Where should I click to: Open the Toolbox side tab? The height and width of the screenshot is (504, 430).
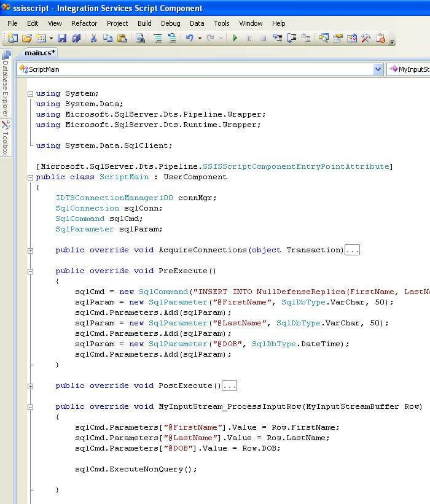pyautogui.click(x=6, y=138)
